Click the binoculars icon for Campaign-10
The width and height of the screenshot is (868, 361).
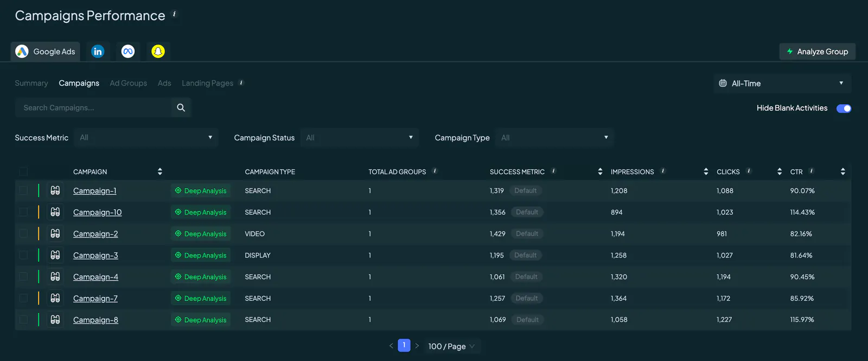[55, 212]
